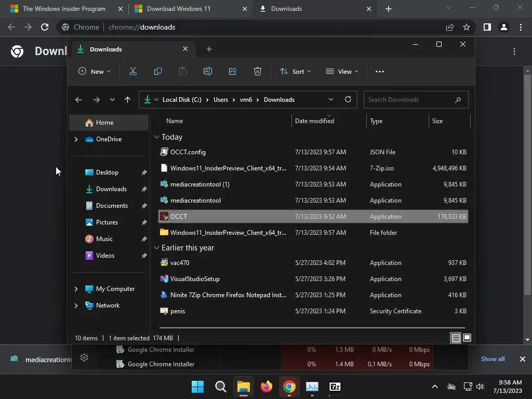Click the Paste clipboard icon in Explorer
This screenshot has width=532, height=399.
click(x=182, y=72)
